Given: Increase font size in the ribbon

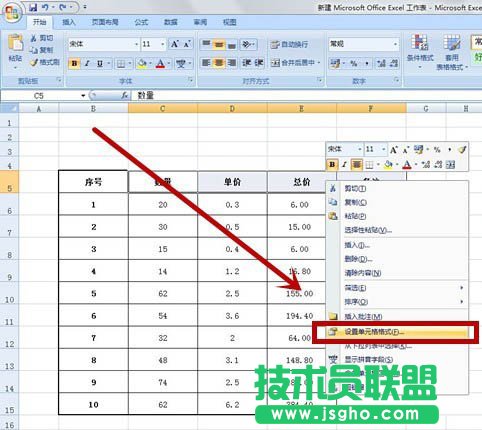Looking at the screenshot, I should (x=174, y=44).
